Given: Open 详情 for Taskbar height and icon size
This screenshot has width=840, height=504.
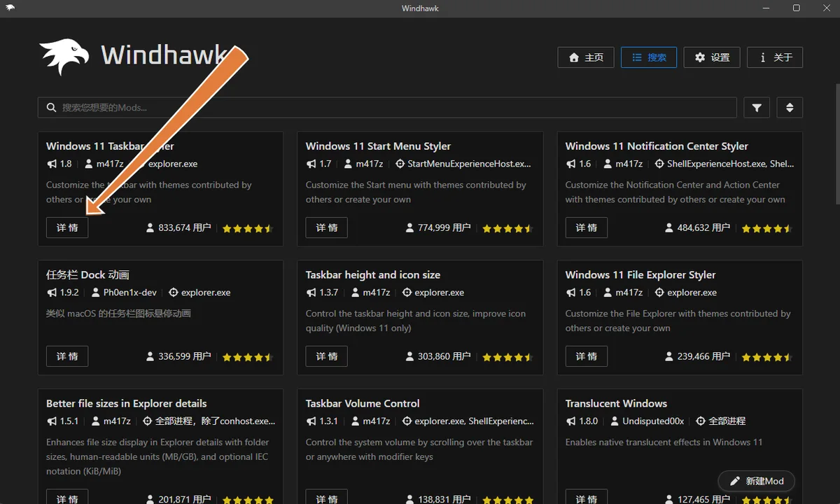Looking at the screenshot, I should click(x=327, y=356).
